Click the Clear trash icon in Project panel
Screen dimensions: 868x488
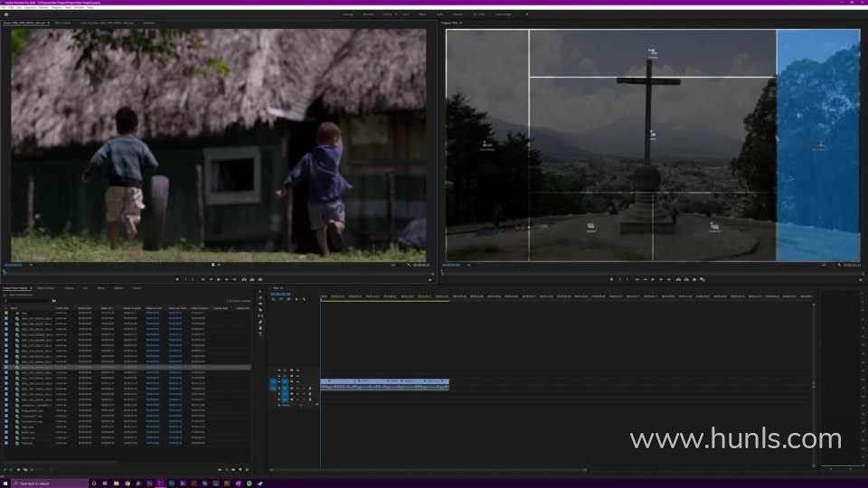point(247,470)
